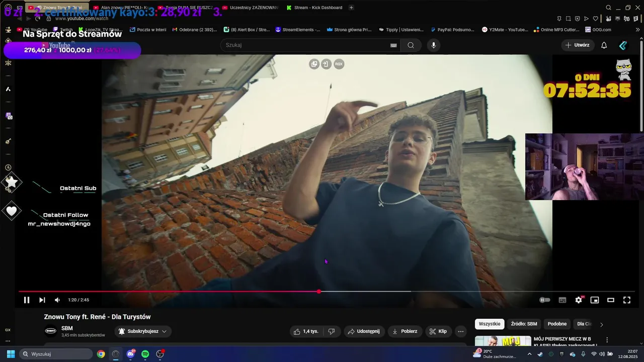
Task: Switch to Uczestnicy ZAŻENOWANI tab
Action: (250, 8)
